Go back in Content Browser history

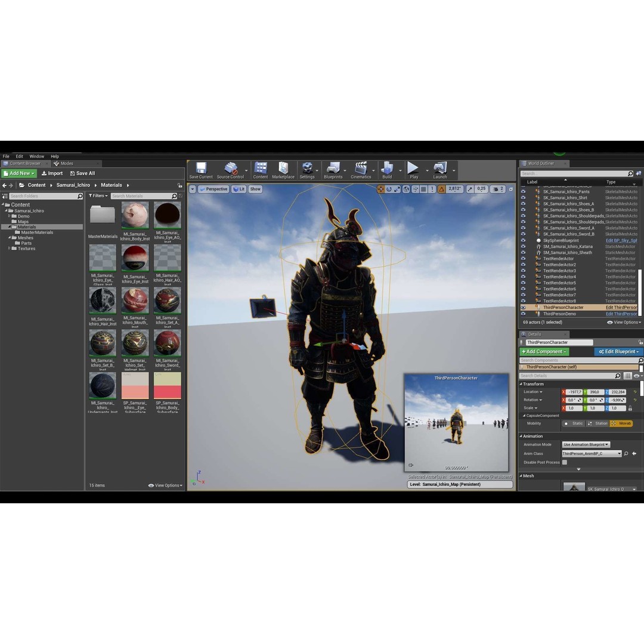point(5,185)
